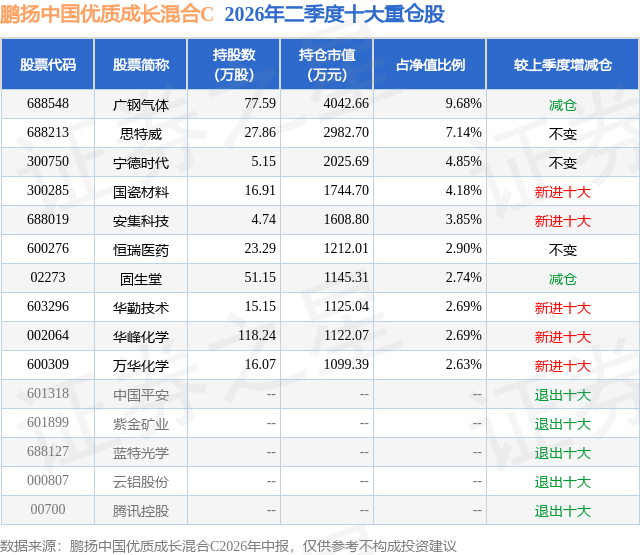Screen dimensions: 640x555
Task: Click the 腾讯控股 stock name
Action: tap(141, 511)
